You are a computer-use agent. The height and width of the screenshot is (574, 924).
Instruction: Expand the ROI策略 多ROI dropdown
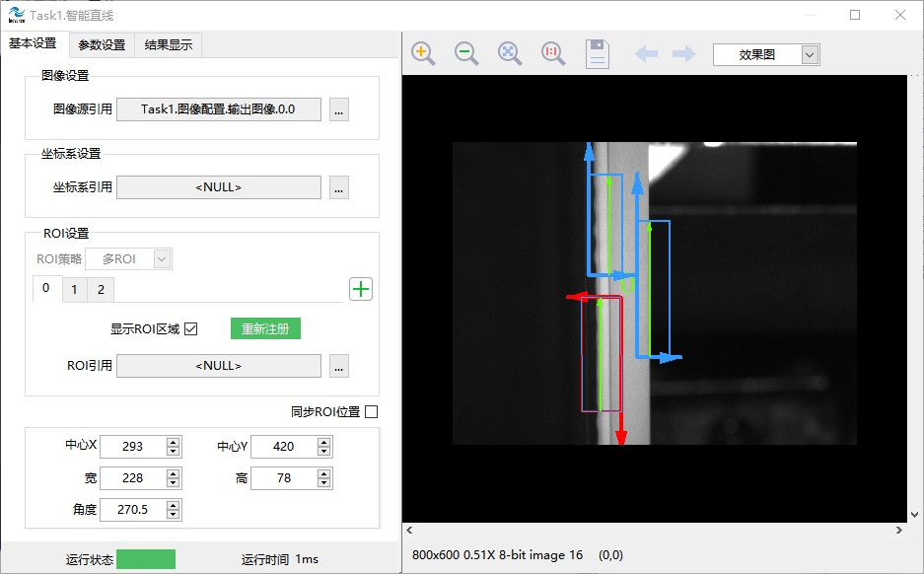click(x=163, y=259)
